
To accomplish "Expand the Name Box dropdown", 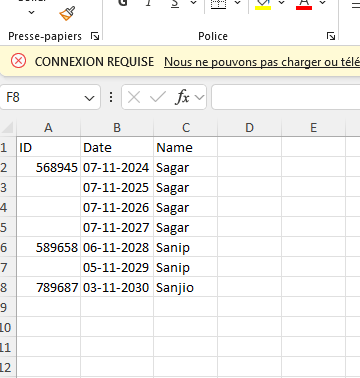I will tap(89, 98).
